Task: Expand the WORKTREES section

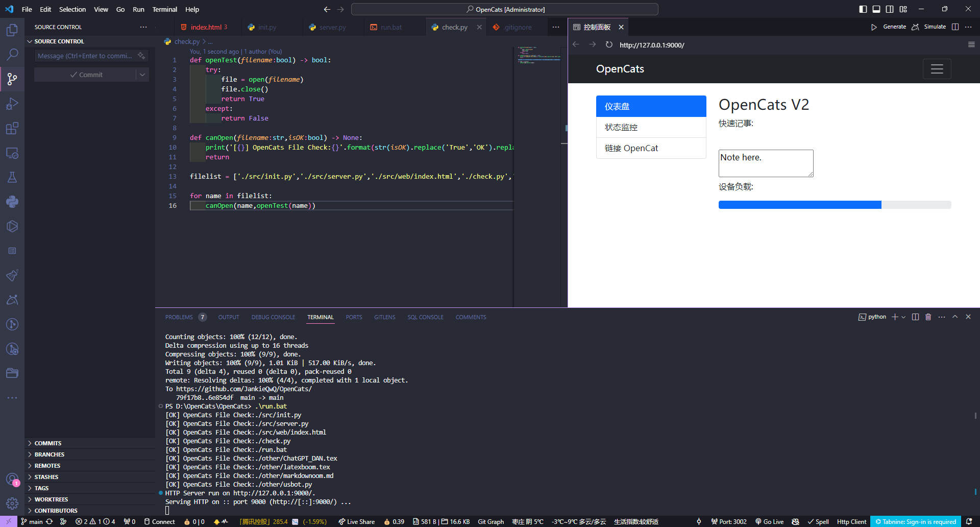Action: pos(90,499)
